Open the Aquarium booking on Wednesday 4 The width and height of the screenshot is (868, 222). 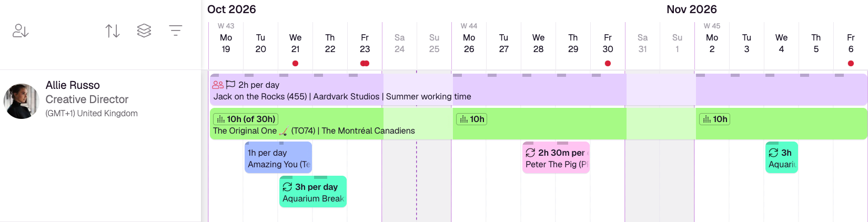click(x=782, y=157)
